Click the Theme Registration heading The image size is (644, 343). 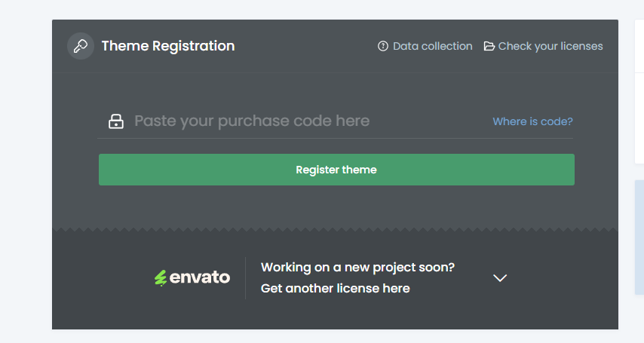pos(168,46)
